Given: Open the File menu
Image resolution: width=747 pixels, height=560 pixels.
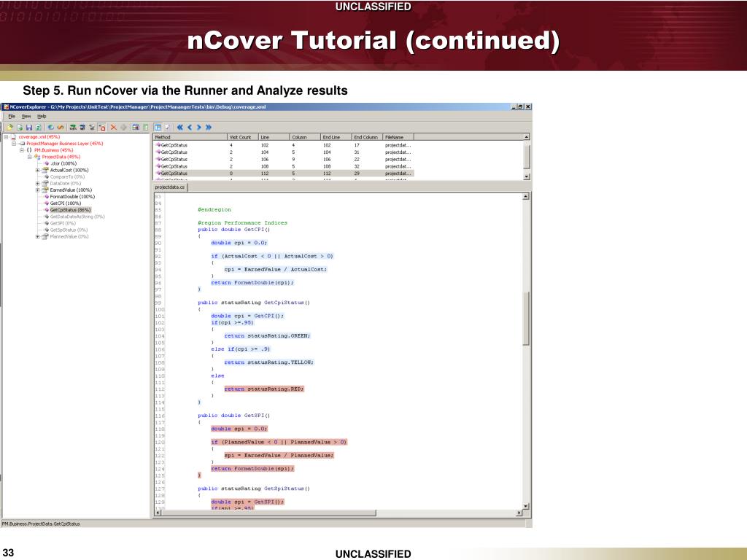Looking at the screenshot, I should [x=12, y=116].
